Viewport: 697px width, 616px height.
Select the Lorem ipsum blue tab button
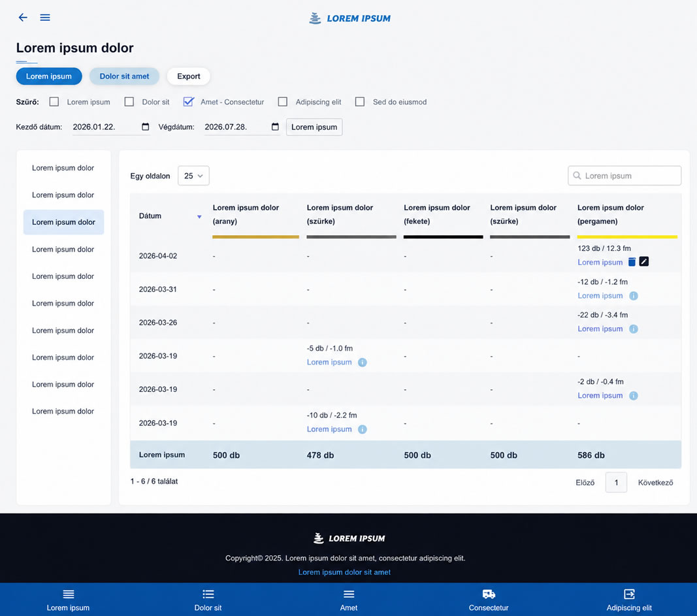[49, 76]
